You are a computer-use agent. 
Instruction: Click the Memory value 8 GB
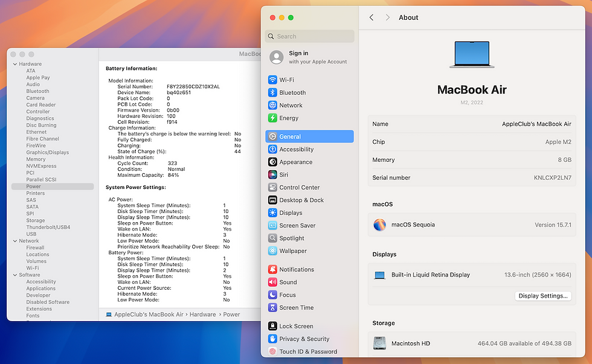pos(564,160)
